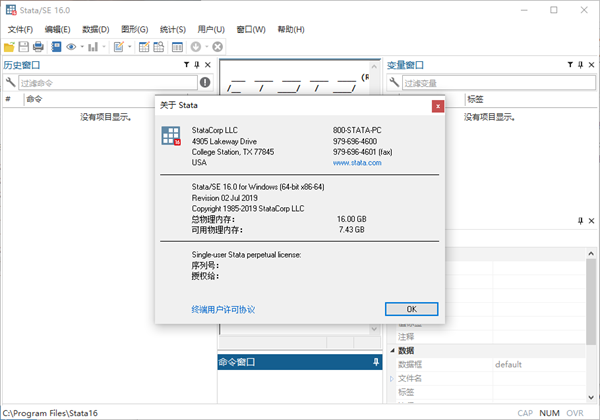The height and width of the screenshot is (420, 600).
Task: Open the Viewer eye icon
Action: pyautogui.click(x=71, y=47)
